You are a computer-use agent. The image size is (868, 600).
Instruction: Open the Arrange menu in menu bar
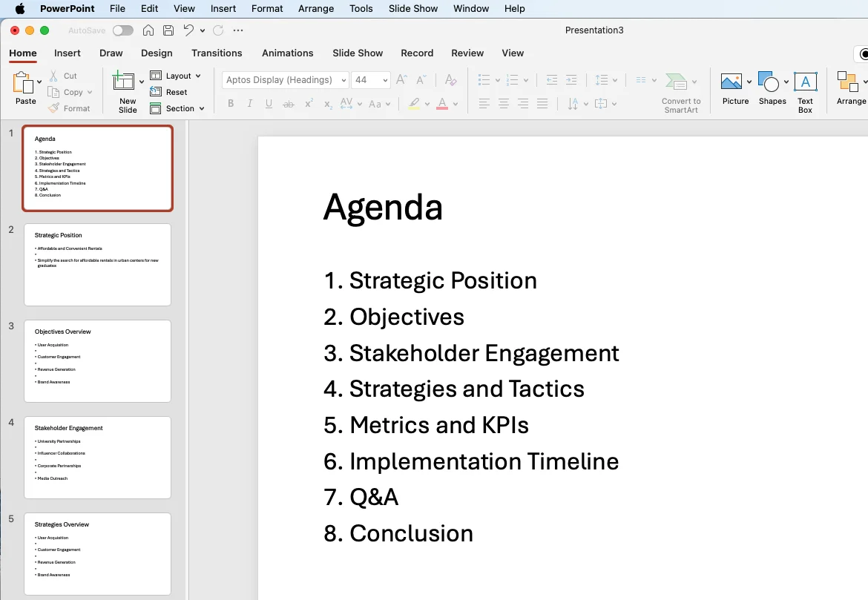click(x=316, y=8)
